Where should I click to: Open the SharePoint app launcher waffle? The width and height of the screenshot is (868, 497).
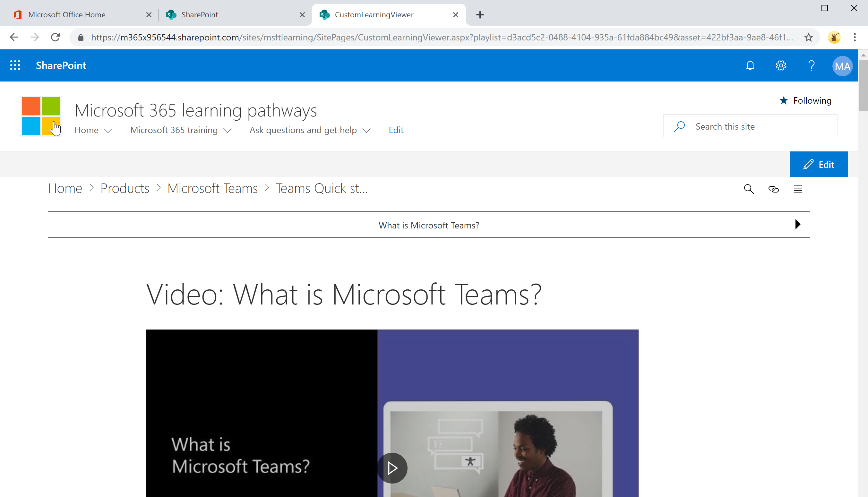click(15, 65)
